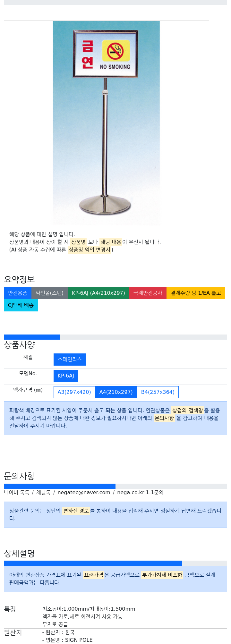This screenshot has height=644, width=231.
Task: Click the highlighted 부가가치세 비포함 text
Action: point(162,575)
